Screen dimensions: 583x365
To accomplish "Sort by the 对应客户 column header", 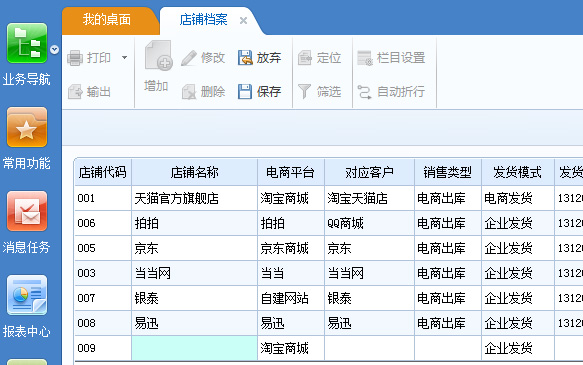I will pos(370,172).
